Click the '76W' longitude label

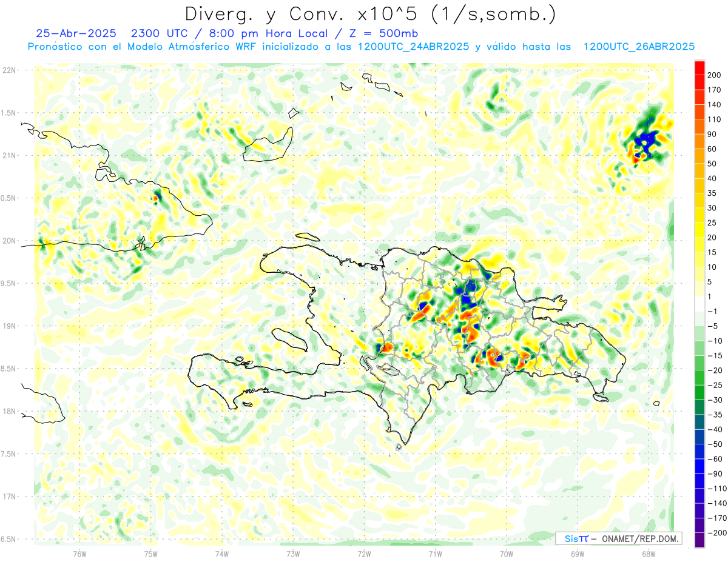(80, 554)
